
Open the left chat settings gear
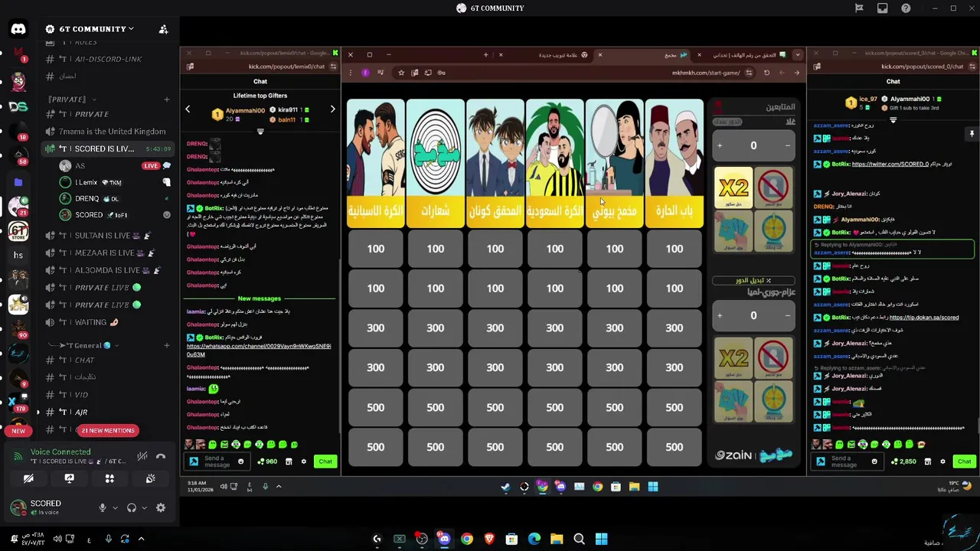[x=303, y=461]
